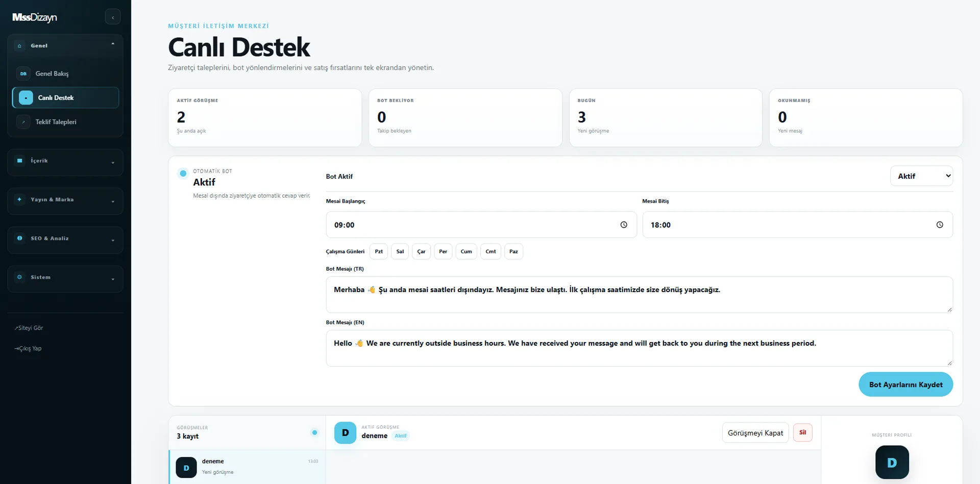
Task: Click the Aktif Görüşme stat card
Action: point(265,117)
